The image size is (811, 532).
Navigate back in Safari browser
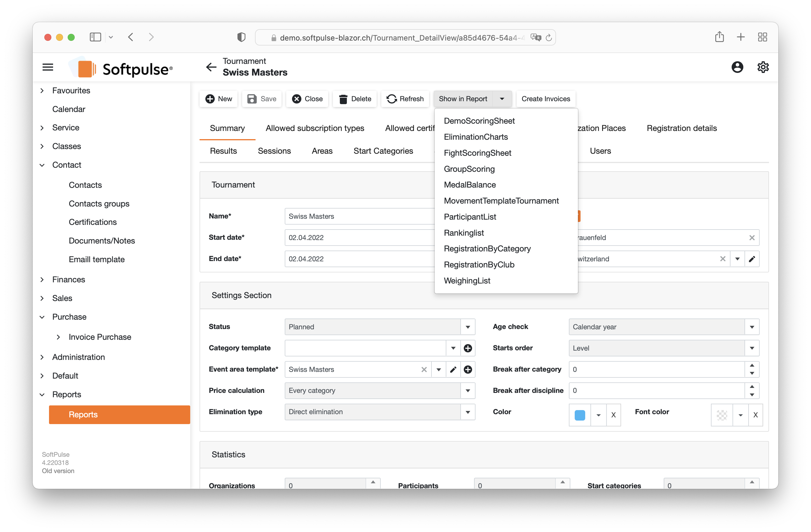click(131, 37)
